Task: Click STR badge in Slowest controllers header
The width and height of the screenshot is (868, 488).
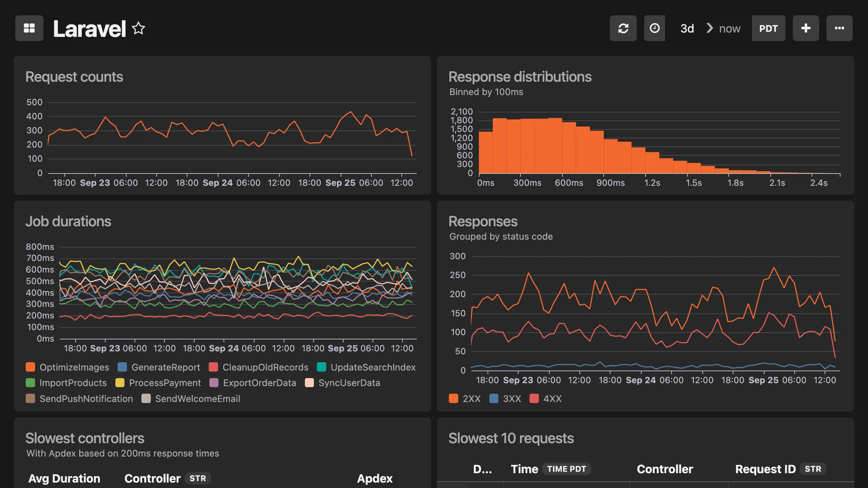Action: [x=197, y=479]
